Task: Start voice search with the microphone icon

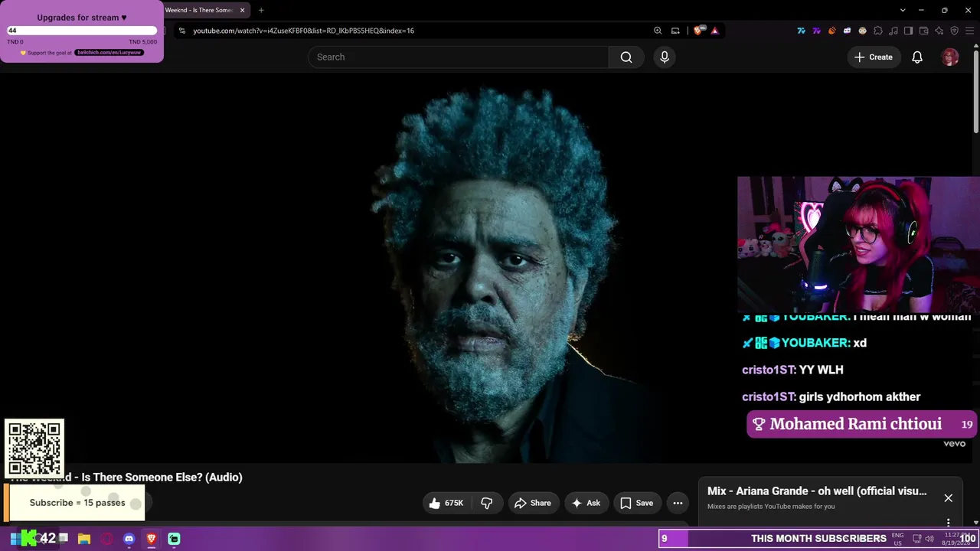Action: point(665,57)
